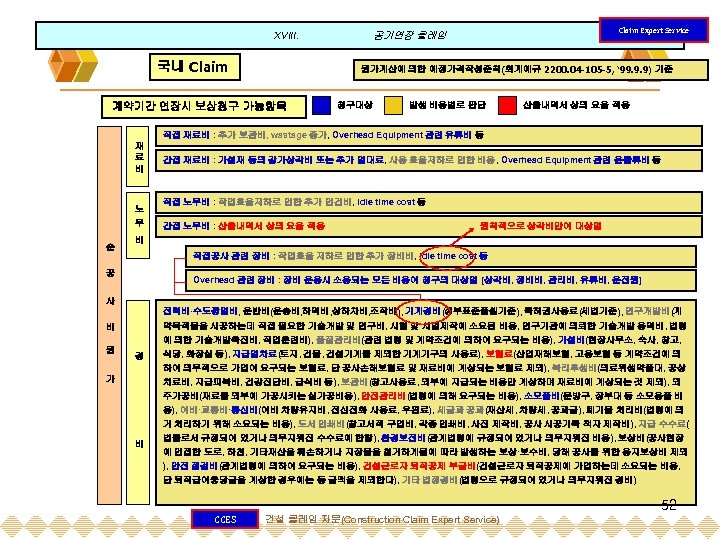Click the red note '원칙적으로 상각비만이 대상임'
The width and height of the screenshot is (720, 540).
click(540, 225)
